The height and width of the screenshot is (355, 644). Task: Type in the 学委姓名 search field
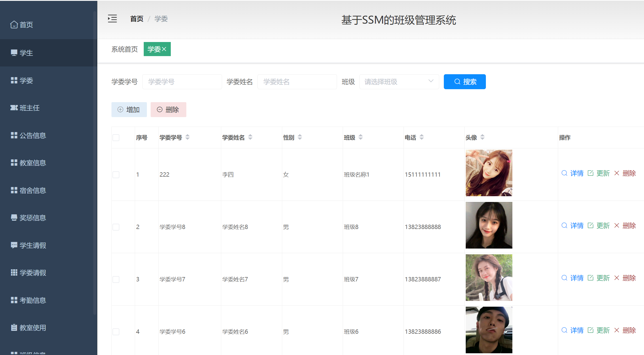tap(297, 82)
